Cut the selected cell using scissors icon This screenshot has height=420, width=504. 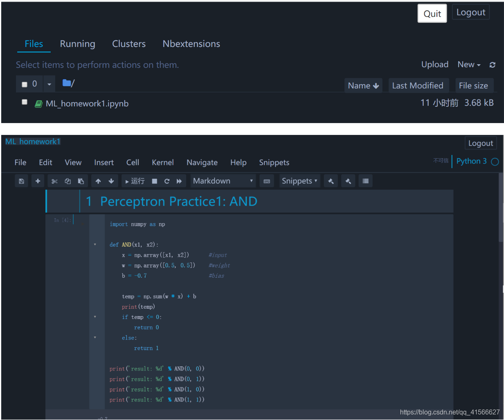[54, 181]
